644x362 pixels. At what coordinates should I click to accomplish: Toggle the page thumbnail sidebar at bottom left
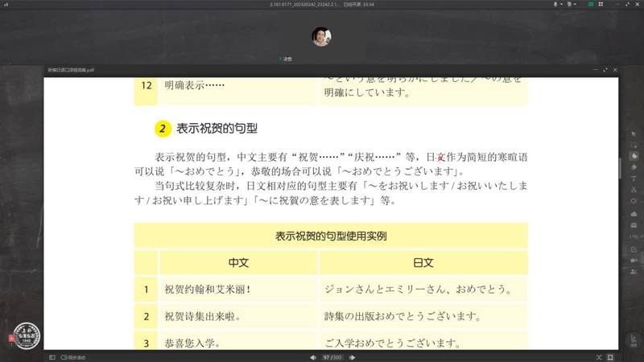(x=52, y=356)
